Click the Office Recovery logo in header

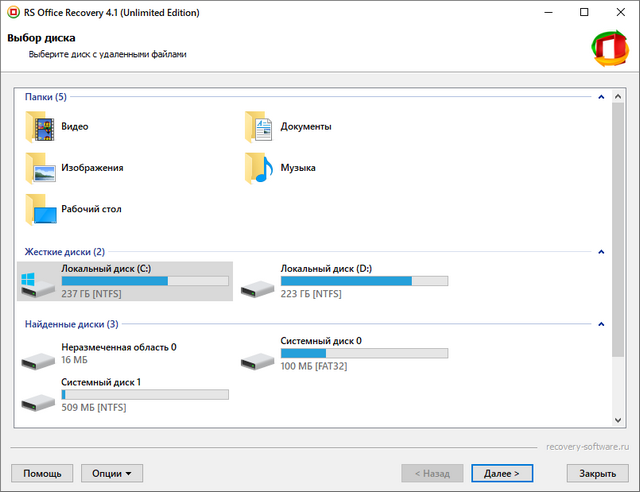coord(610,48)
